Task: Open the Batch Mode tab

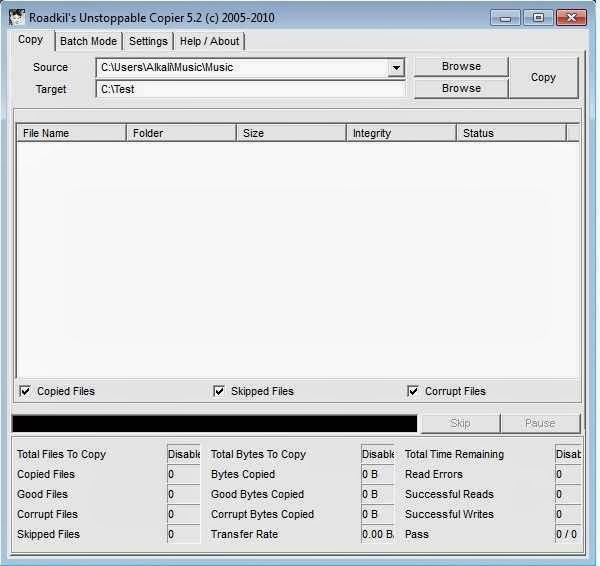Action: (88, 41)
